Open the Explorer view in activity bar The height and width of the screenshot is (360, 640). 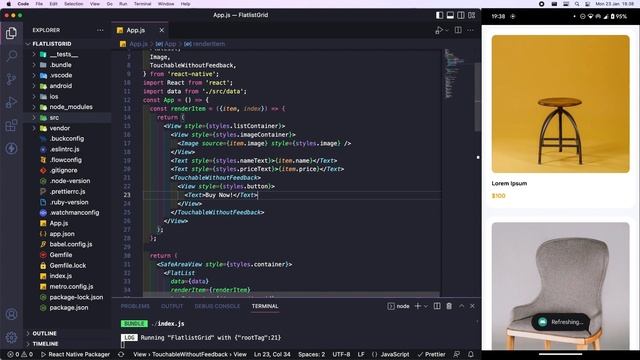[11, 33]
